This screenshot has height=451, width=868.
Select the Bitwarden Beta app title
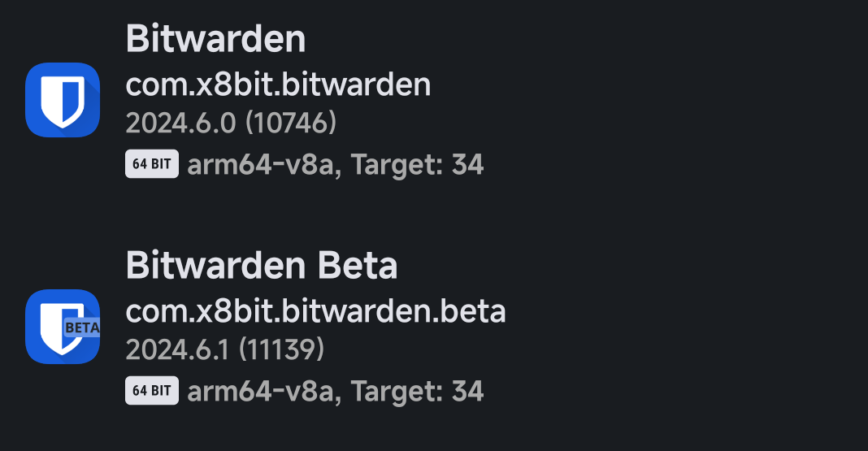[261, 266]
